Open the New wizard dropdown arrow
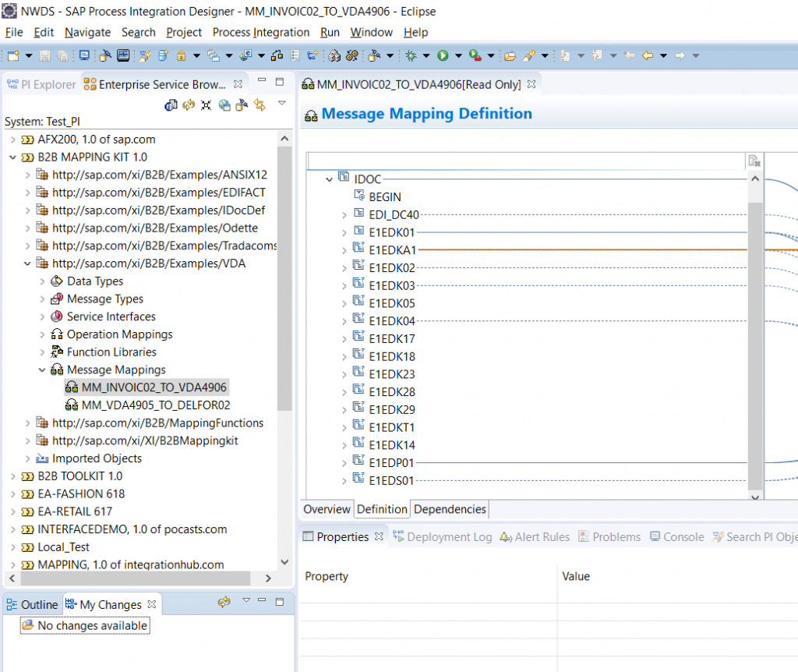Screen dimensions: 798x672 click(29, 55)
